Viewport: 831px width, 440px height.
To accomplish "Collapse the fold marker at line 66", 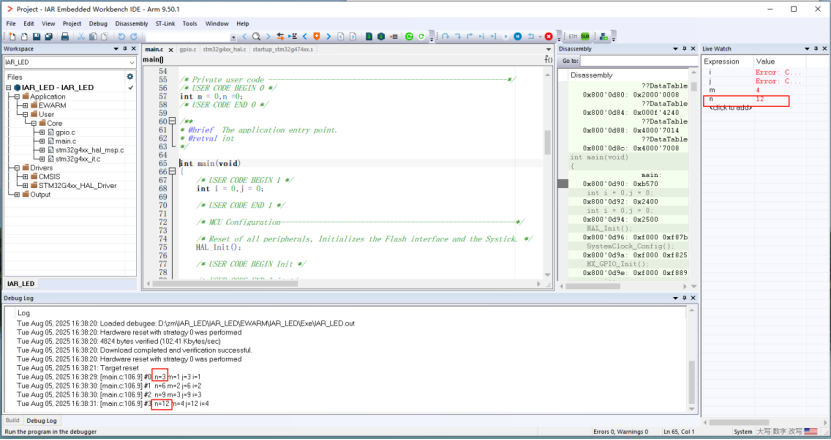I will [x=172, y=172].
